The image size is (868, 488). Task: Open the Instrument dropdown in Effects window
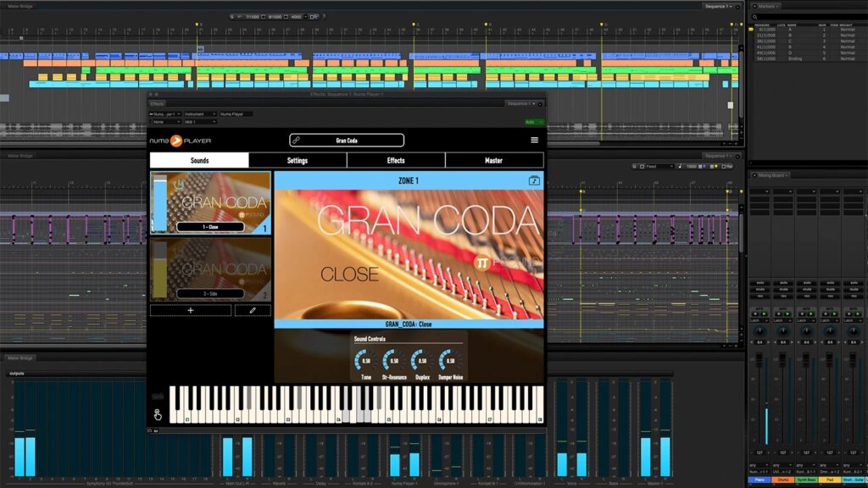(x=200, y=114)
